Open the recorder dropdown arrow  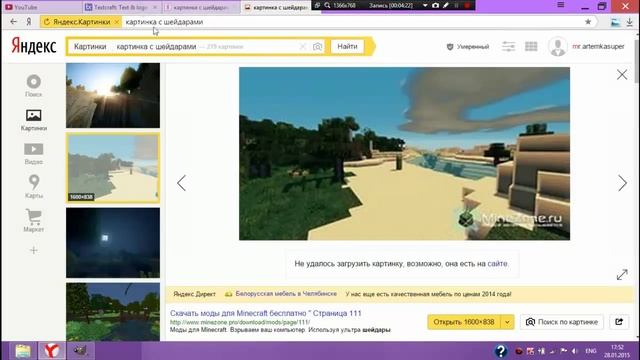pyautogui.click(x=425, y=6)
